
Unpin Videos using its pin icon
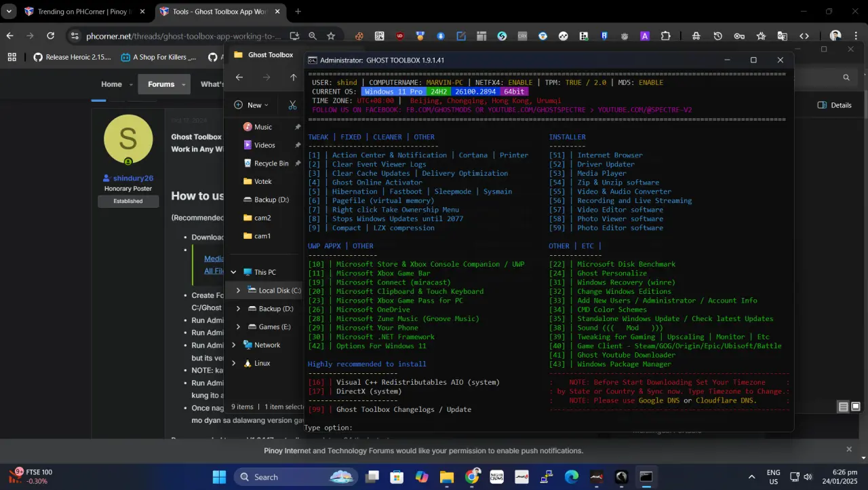click(298, 145)
